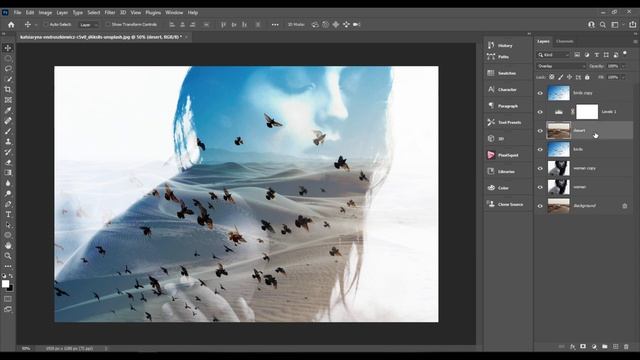640x360 pixels.
Task: Select the Hand tool
Action: 8,246
